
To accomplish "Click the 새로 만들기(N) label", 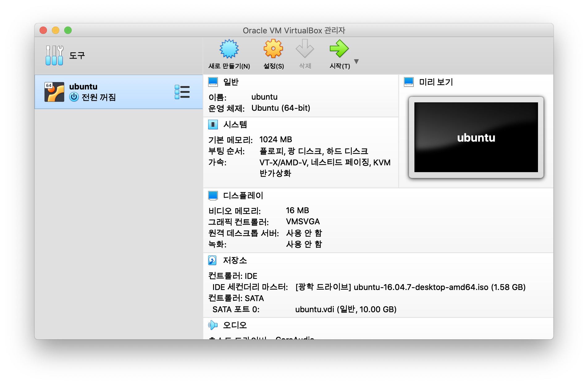I will (229, 66).
